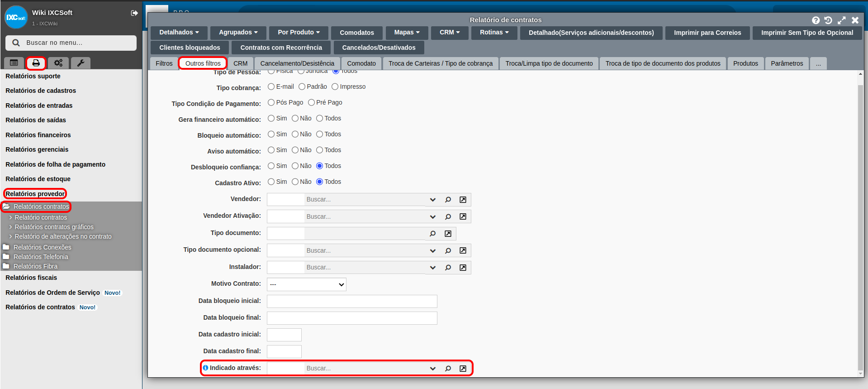Open the gears settings sidebar tab
The height and width of the screenshot is (389, 868).
58,63
